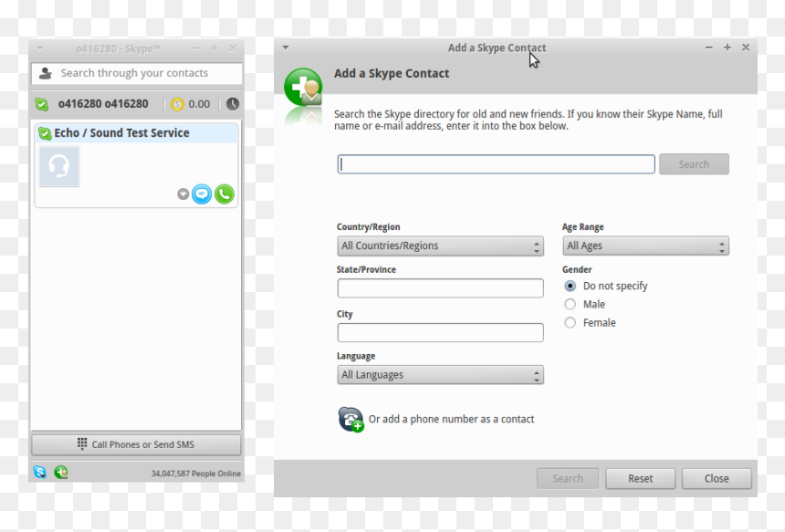Minimize the Add a Skype Contact window
Screen dimensions: 785x532
click(708, 47)
